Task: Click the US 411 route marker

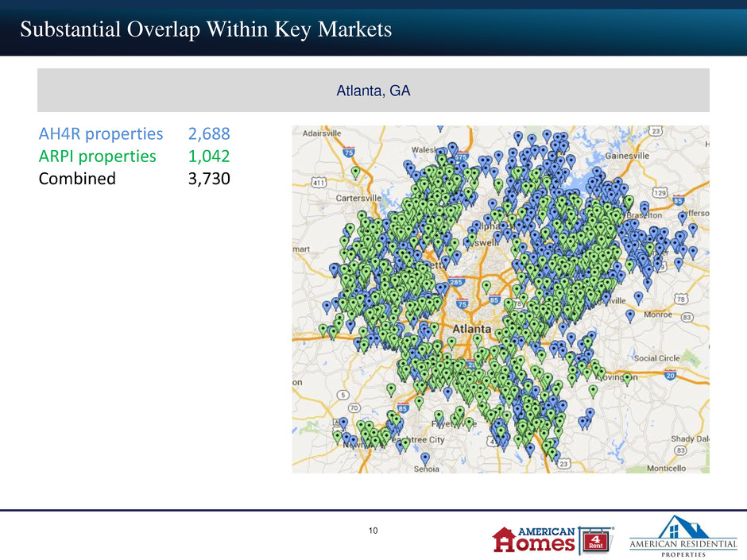Action: pos(318,183)
